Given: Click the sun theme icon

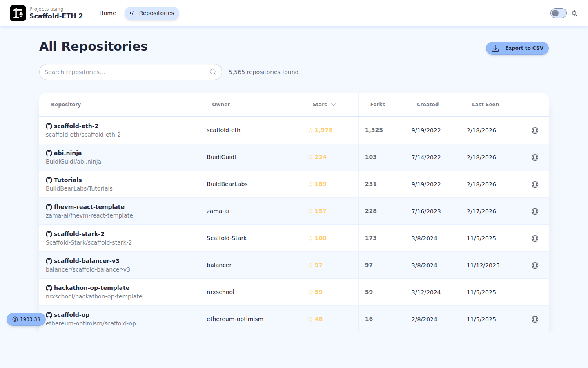Looking at the screenshot, I should pos(574,13).
